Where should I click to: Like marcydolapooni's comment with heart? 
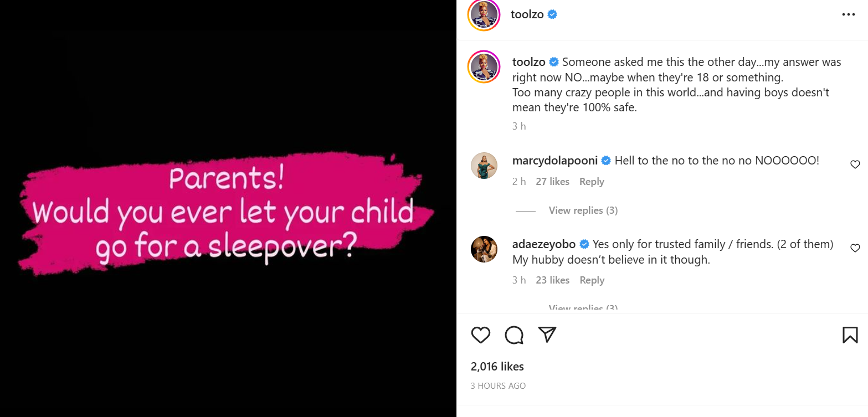(x=855, y=164)
